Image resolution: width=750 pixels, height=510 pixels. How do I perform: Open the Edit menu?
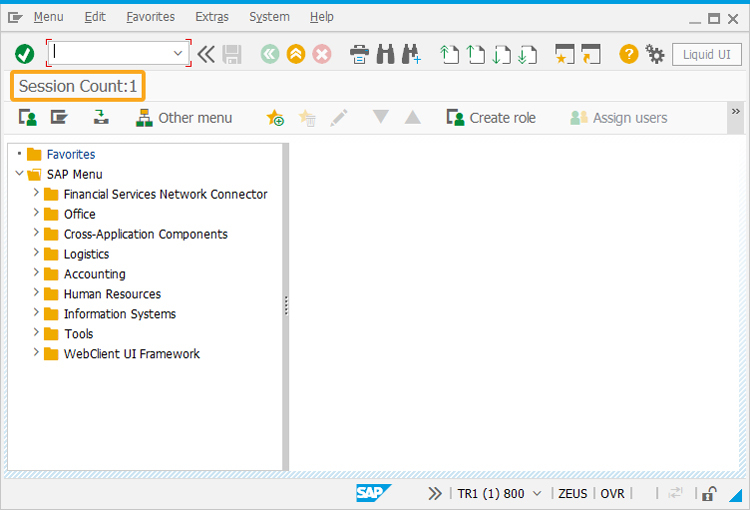95,17
